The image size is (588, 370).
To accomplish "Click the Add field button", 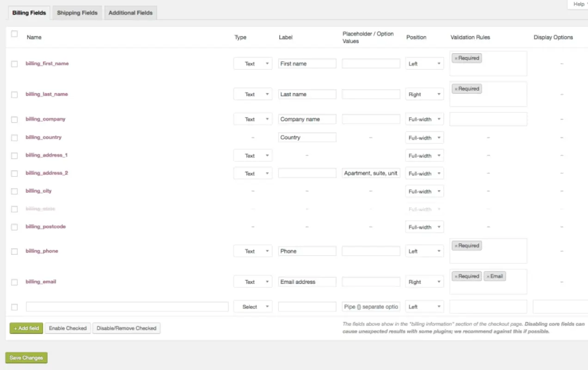I will click(x=26, y=328).
